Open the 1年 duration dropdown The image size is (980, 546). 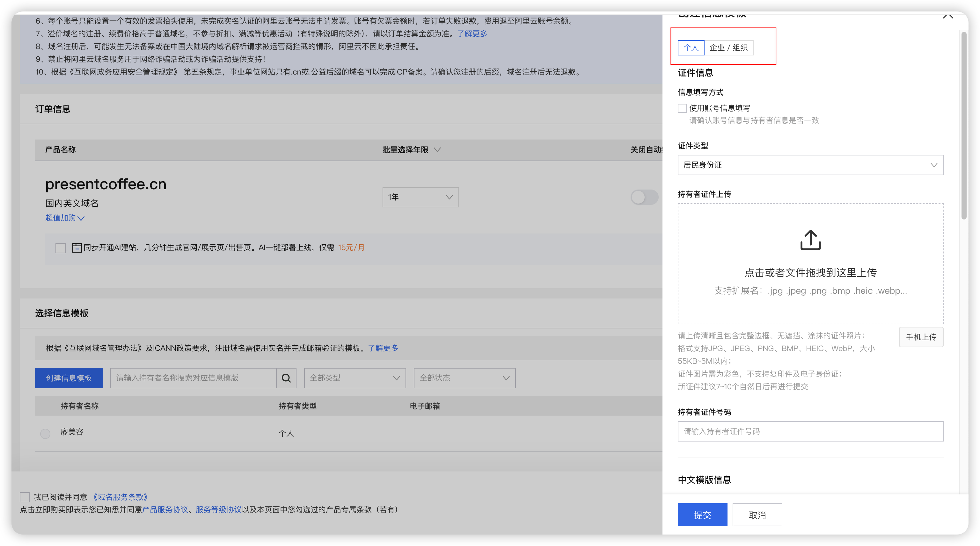pos(421,197)
